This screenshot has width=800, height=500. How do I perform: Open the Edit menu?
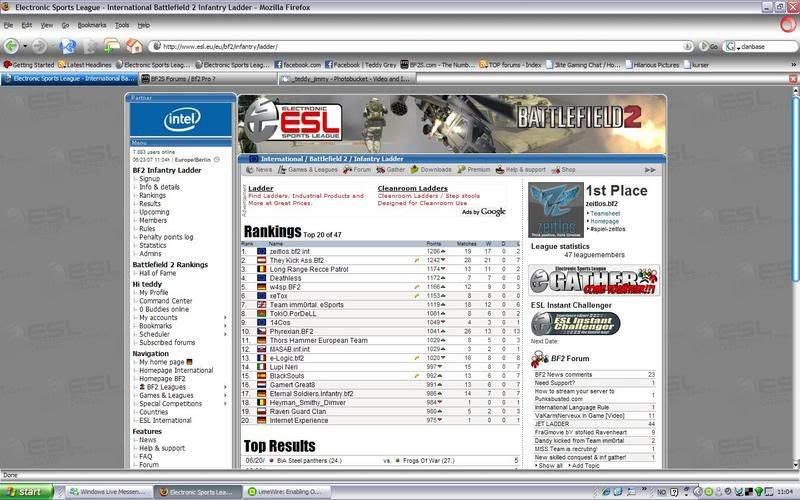click(x=27, y=25)
